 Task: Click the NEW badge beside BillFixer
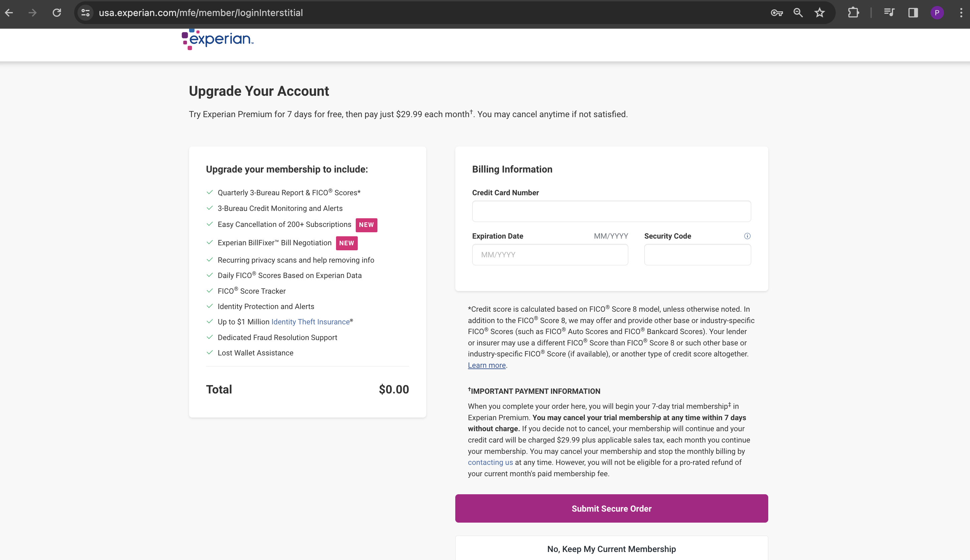[346, 243]
